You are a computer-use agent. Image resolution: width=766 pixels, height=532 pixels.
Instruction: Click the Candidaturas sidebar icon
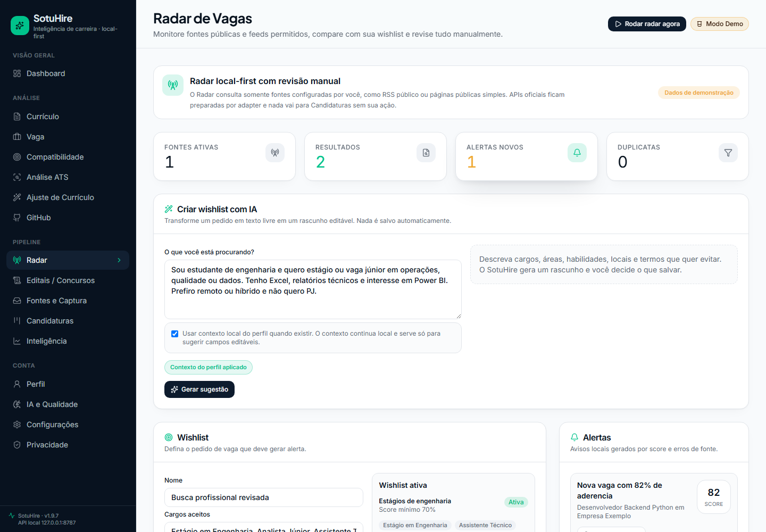[x=17, y=321]
